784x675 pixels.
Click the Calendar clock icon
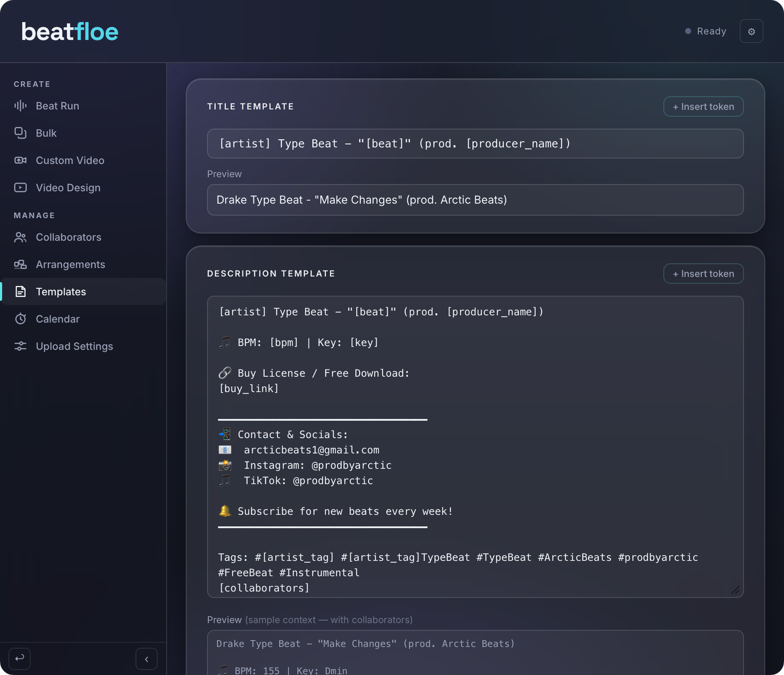pos(20,319)
